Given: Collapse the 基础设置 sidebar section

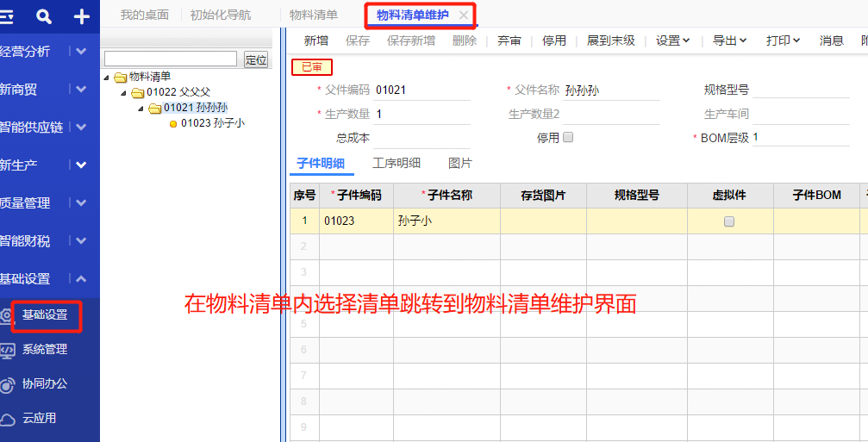Looking at the screenshot, I should click(x=81, y=279).
